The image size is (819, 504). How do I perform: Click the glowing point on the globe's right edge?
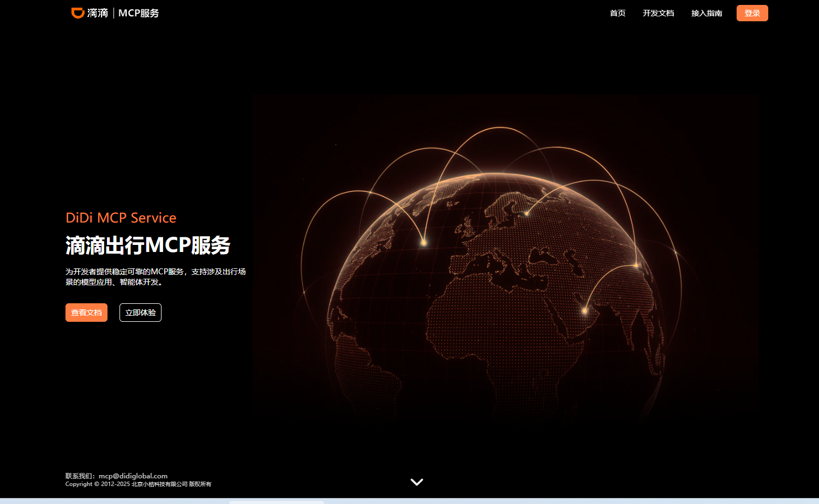[x=636, y=265]
